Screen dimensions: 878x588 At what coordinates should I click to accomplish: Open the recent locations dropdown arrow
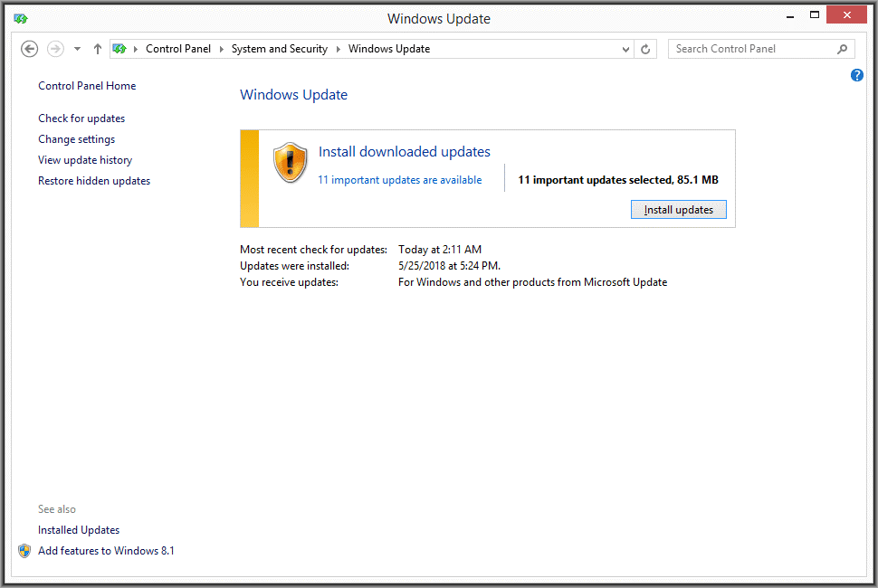pyautogui.click(x=77, y=49)
